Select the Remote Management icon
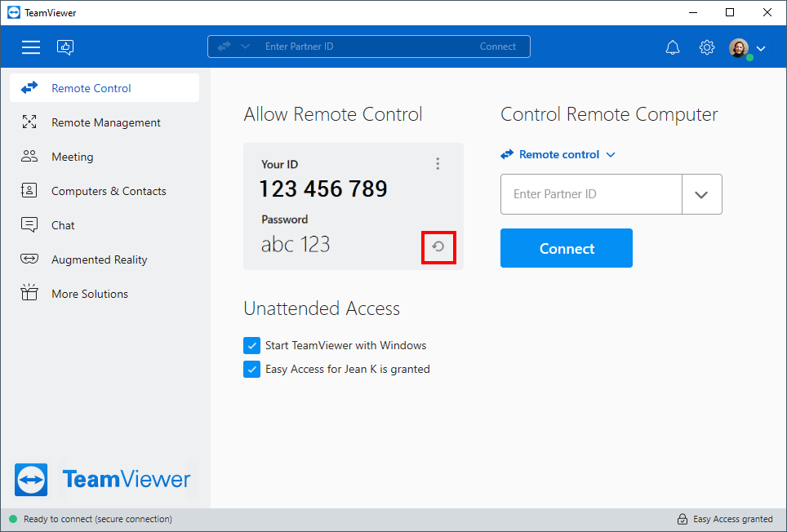This screenshot has height=532, width=787. coord(30,122)
